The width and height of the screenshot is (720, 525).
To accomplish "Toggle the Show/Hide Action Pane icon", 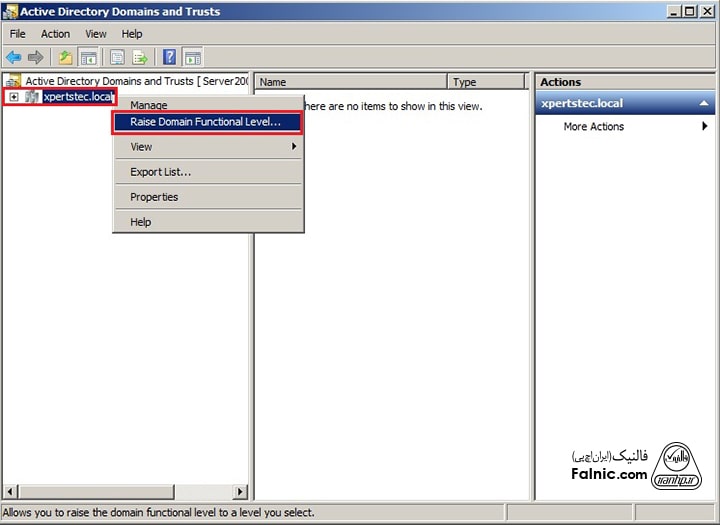I will click(x=192, y=57).
